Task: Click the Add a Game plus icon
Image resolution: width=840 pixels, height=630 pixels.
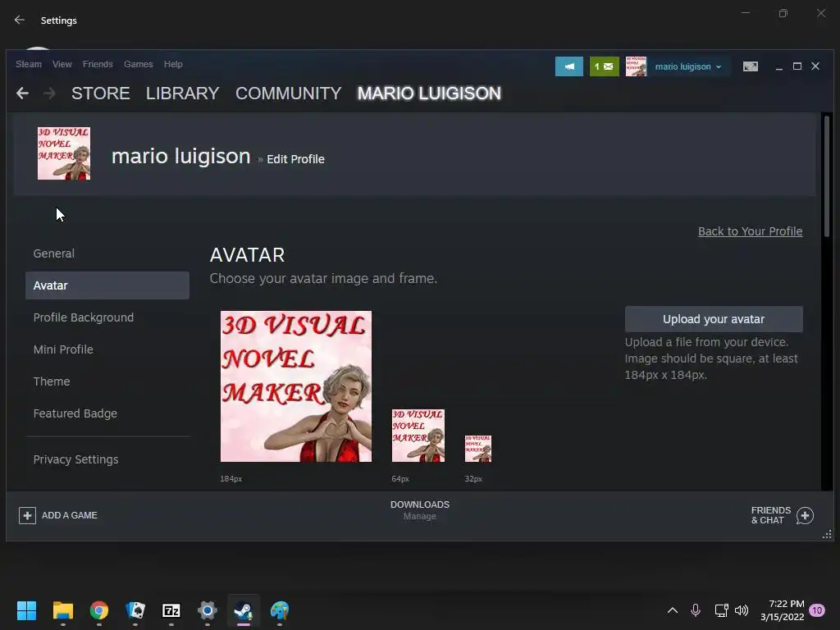Action: [27, 515]
